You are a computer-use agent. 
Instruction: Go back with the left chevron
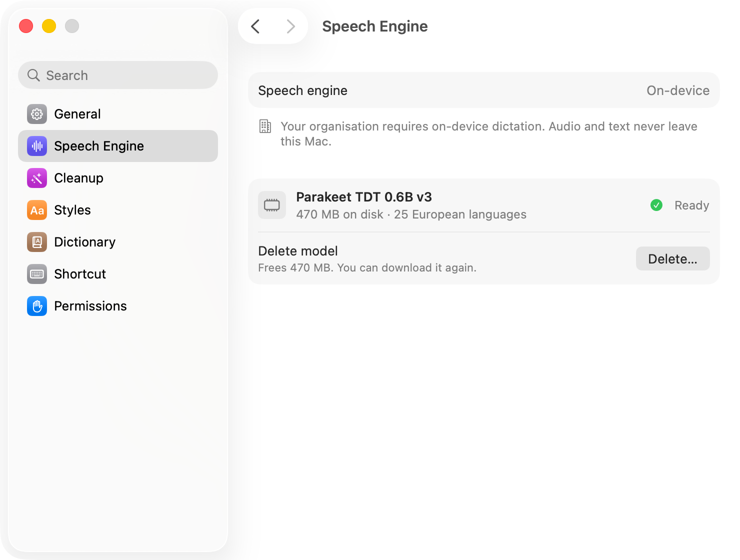coord(255,26)
